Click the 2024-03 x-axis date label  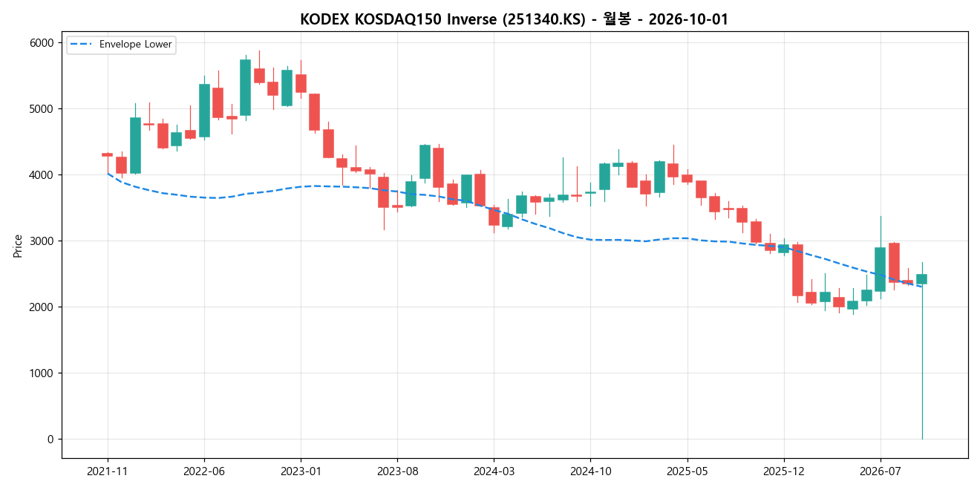(494, 471)
